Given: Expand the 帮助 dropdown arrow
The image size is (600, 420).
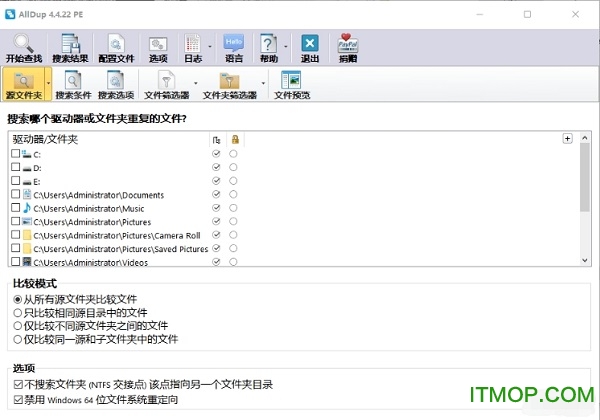Looking at the screenshot, I should 286,46.
